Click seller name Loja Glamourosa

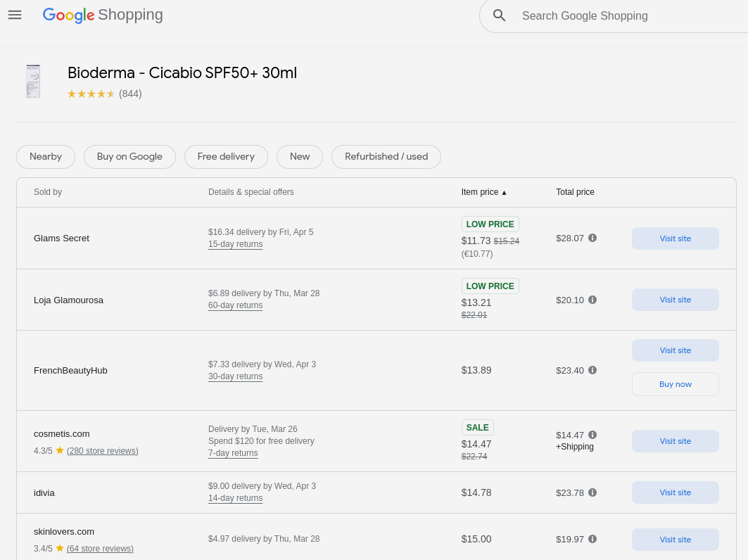pos(69,300)
